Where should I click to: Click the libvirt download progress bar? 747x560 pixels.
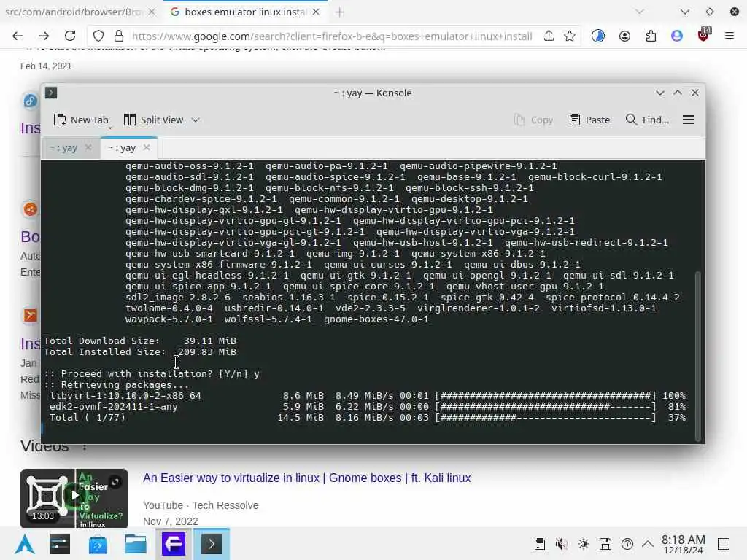coord(546,396)
